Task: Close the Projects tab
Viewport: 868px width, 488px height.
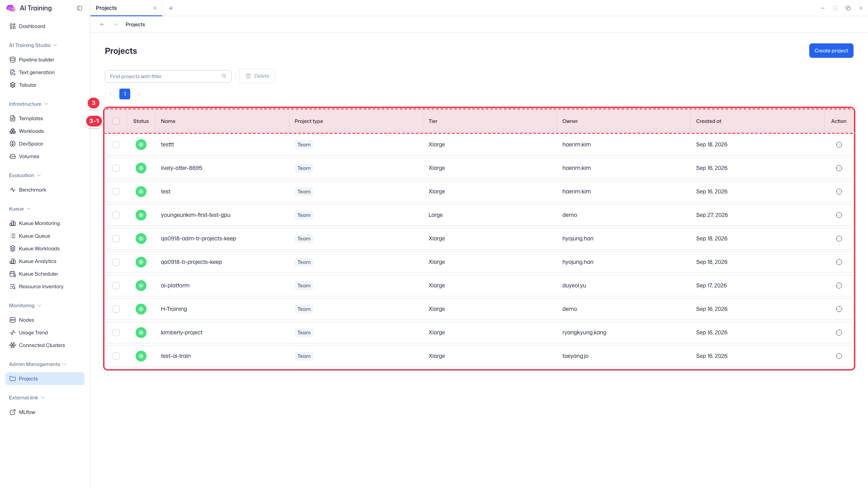Action: 155,8
